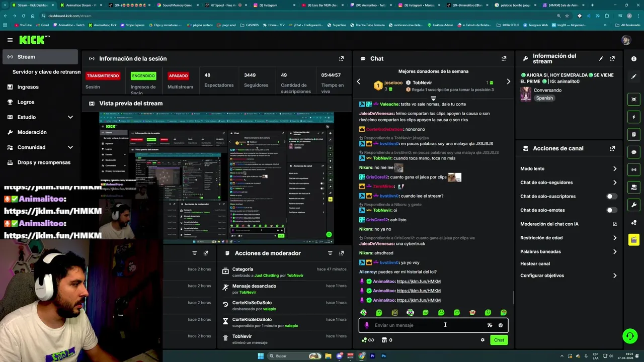The height and width of the screenshot is (362, 644).
Task: Expand Configurar objetivos options
Action: (x=614, y=276)
